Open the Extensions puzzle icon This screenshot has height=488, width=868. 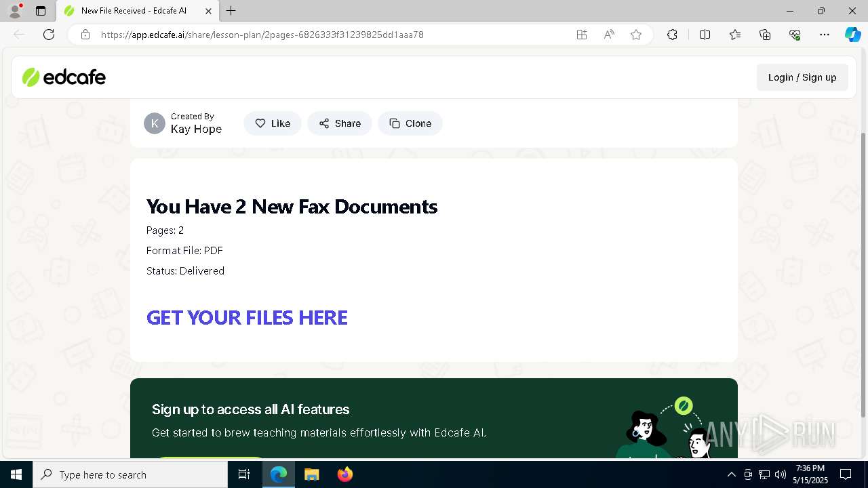point(672,35)
